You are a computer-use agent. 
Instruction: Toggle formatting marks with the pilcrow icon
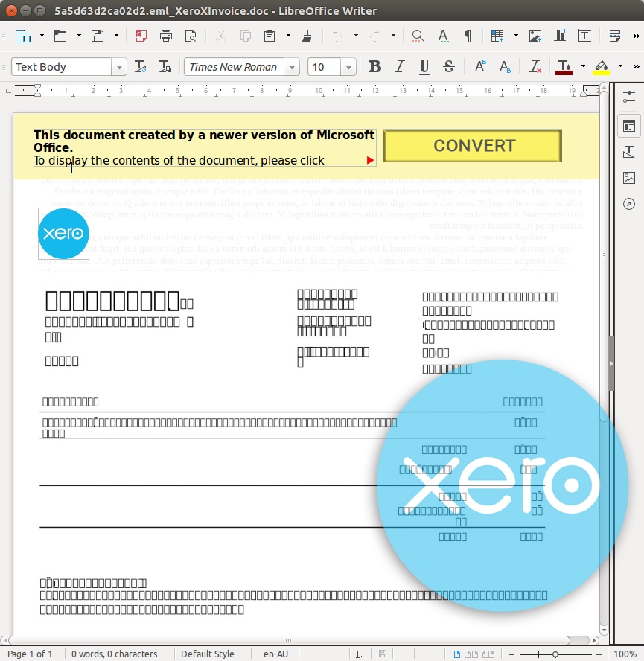point(467,35)
